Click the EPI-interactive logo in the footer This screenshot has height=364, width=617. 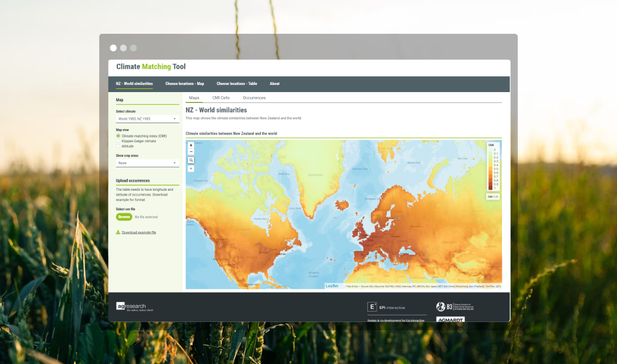point(386,307)
